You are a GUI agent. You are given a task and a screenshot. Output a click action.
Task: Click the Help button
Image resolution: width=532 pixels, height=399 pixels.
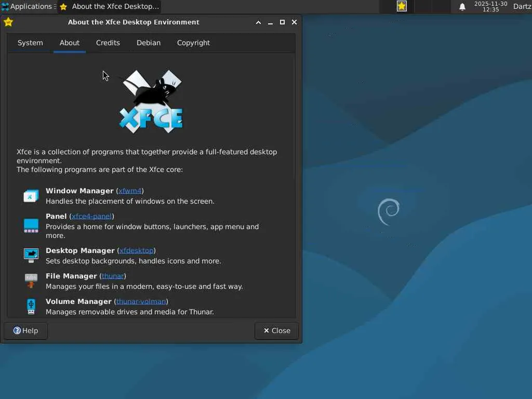[26, 330]
